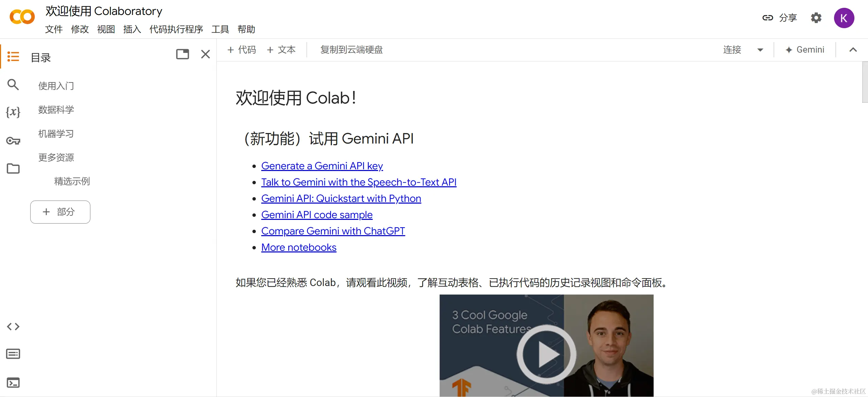Viewport: 868px width, 397px height.
Task: Open the Generate a Gemini API key link
Action: tap(322, 166)
